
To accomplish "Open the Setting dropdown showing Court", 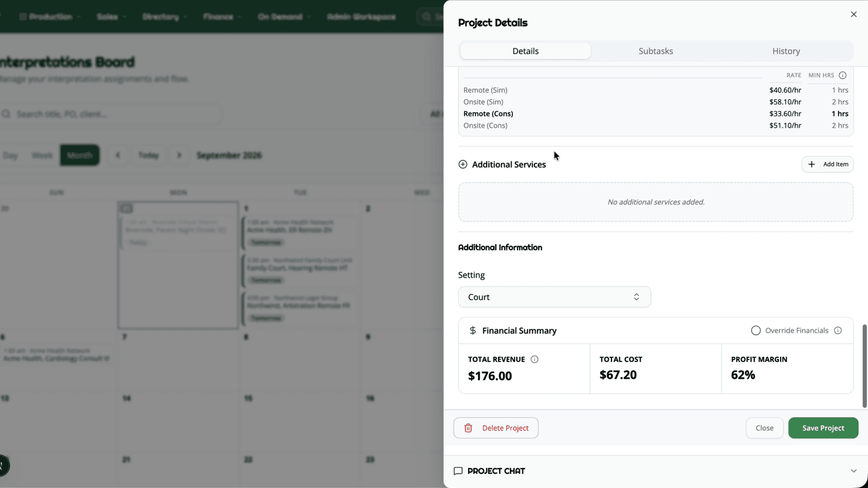I will pyautogui.click(x=554, y=297).
